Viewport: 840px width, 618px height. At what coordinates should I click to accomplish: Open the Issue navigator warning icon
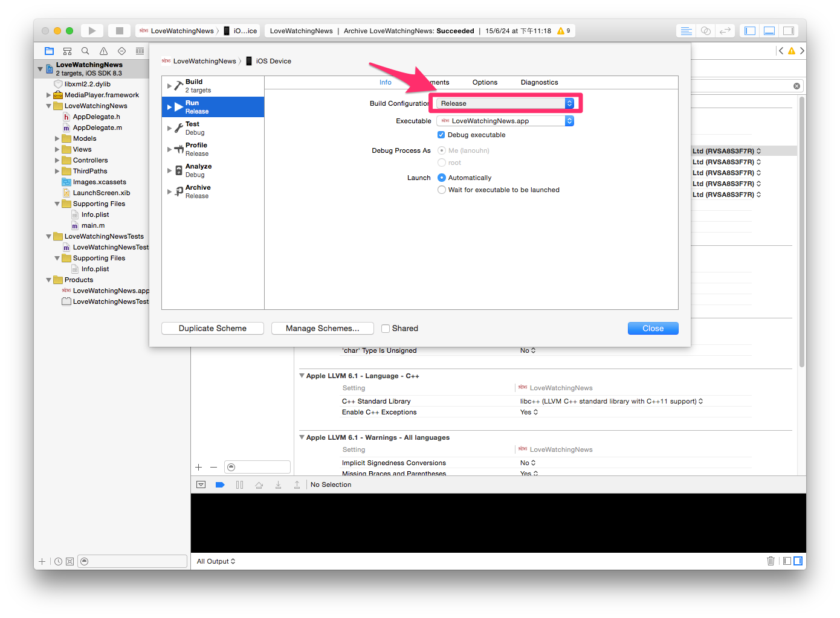coord(103,51)
